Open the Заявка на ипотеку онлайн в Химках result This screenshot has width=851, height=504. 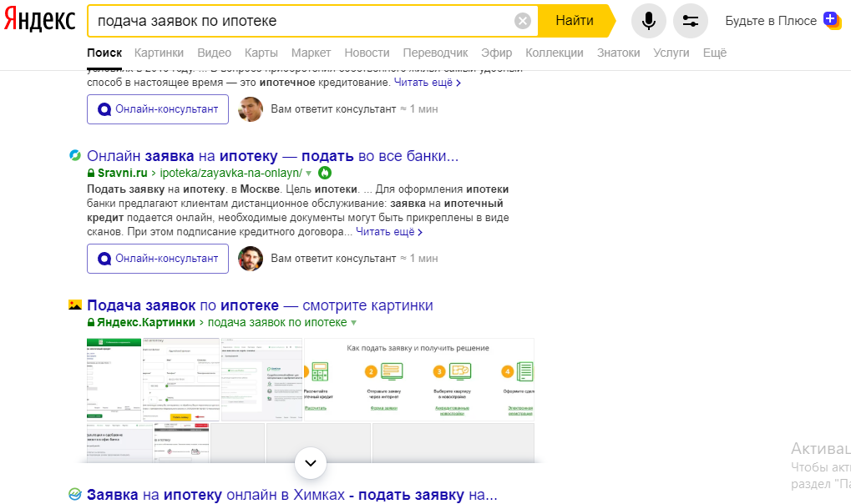click(292, 494)
